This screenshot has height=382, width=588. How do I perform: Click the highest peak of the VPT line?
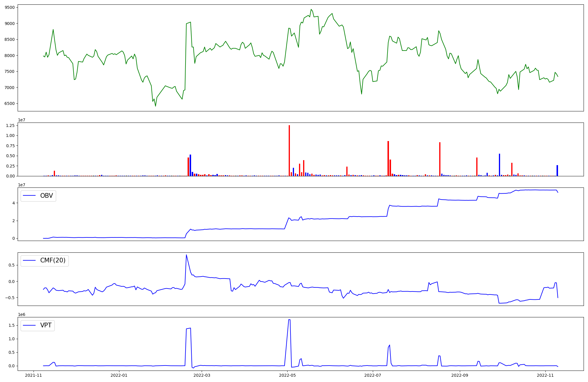tap(290, 320)
